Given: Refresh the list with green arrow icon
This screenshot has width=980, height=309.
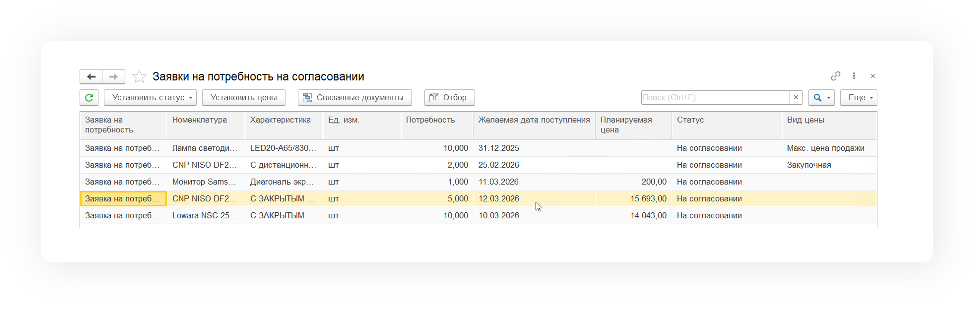Looking at the screenshot, I should tap(89, 98).
